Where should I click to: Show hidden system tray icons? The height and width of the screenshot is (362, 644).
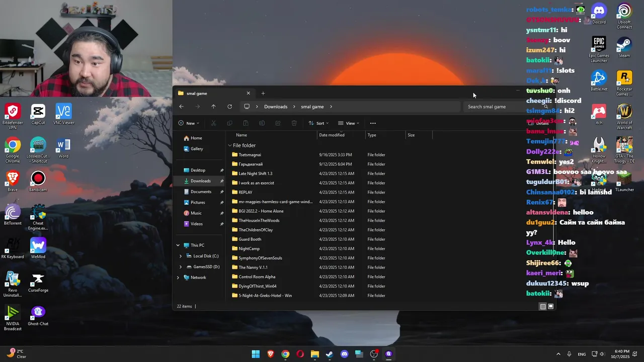pos(558,354)
